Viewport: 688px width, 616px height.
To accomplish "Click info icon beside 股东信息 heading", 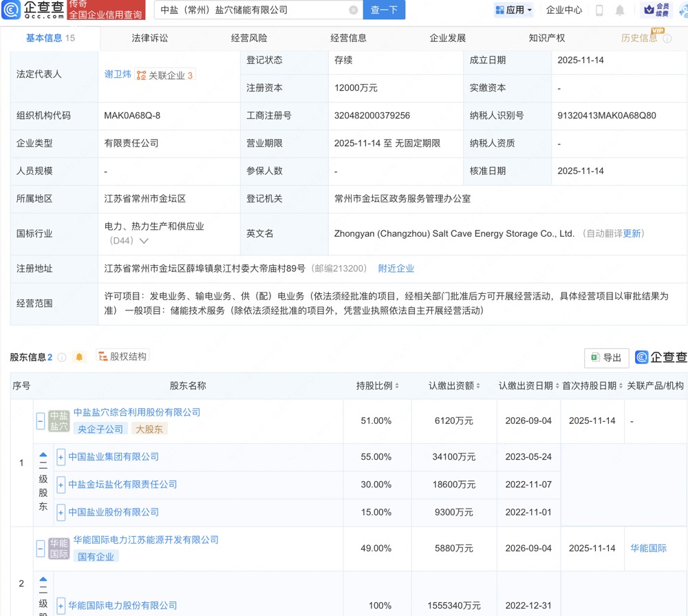I will point(62,357).
